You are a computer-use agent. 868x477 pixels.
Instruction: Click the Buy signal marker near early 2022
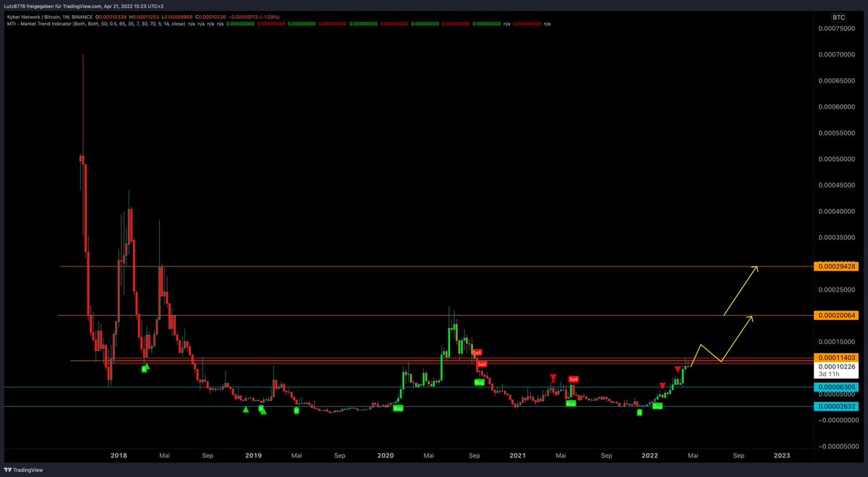pos(658,407)
